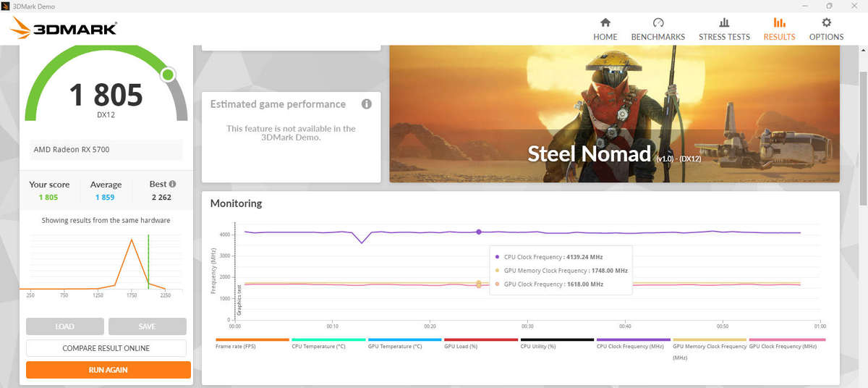Toggle the GPU Temperature legend series

[x=404, y=343]
